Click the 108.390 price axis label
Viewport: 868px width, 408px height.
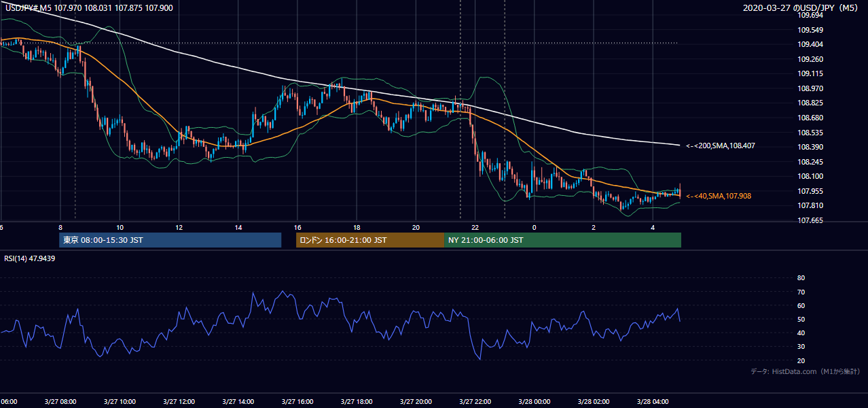click(x=810, y=147)
